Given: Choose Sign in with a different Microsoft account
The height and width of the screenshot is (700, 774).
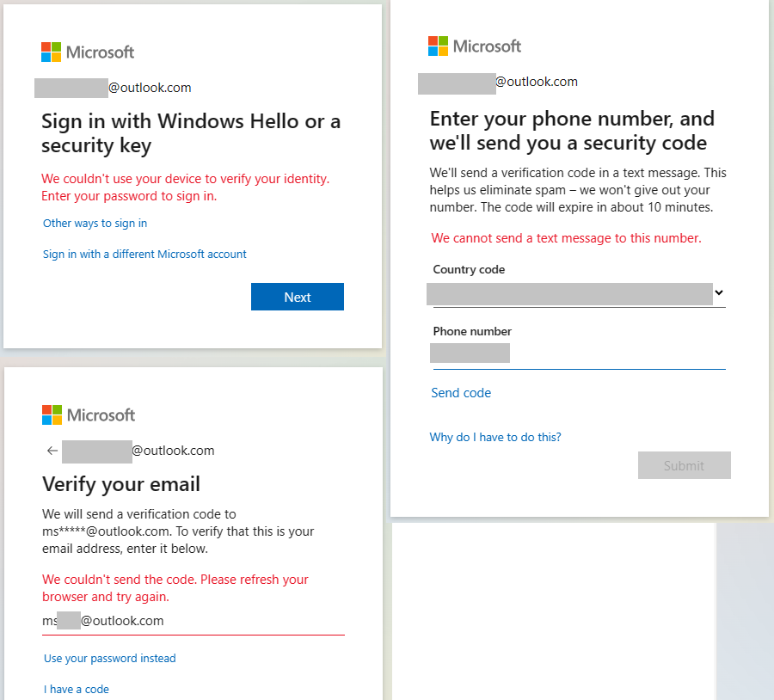Looking at the screenshot, I should click(144, 254).
